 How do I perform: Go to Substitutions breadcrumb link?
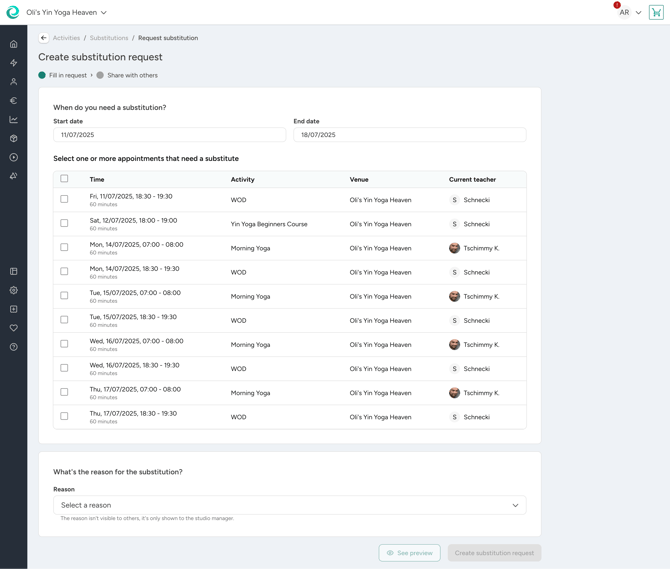coord(109,38)
